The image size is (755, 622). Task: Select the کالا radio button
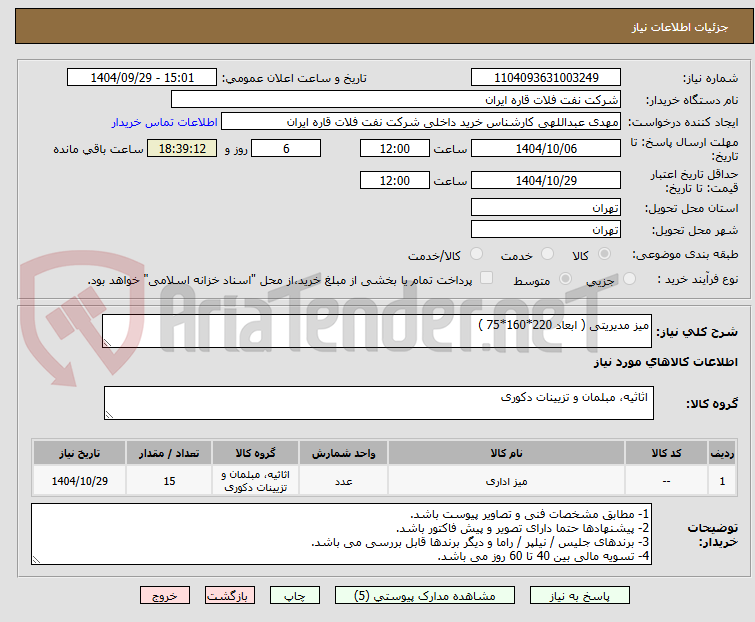click(x=604, y=254)
